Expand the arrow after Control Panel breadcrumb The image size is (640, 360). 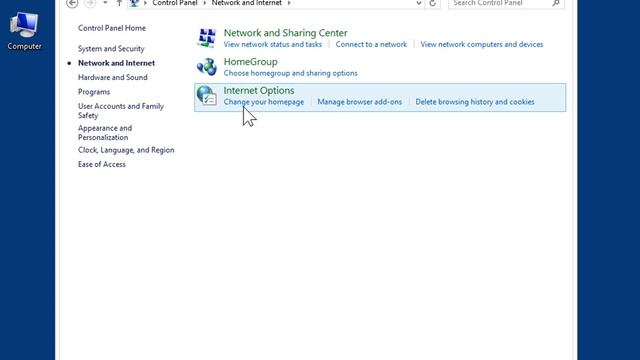204,3
